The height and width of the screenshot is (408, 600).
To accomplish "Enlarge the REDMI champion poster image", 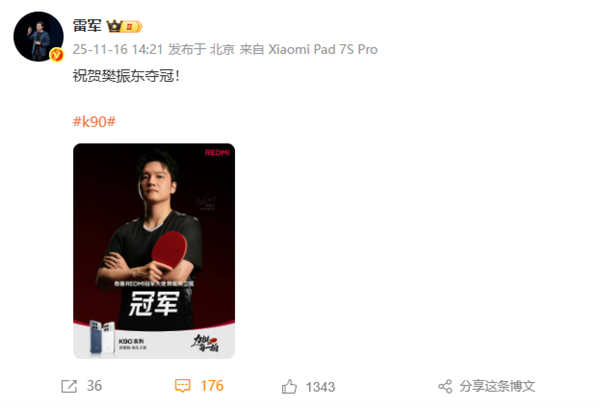I will [154, 251].
